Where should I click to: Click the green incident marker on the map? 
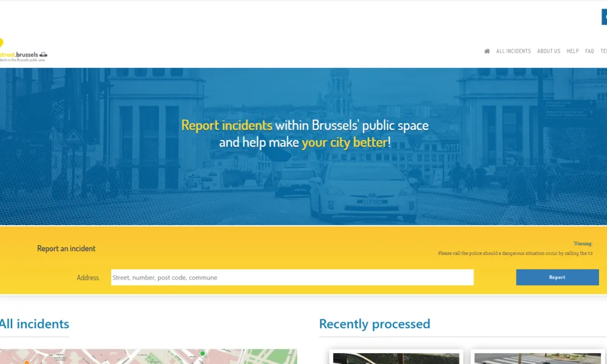coord(203,354)
